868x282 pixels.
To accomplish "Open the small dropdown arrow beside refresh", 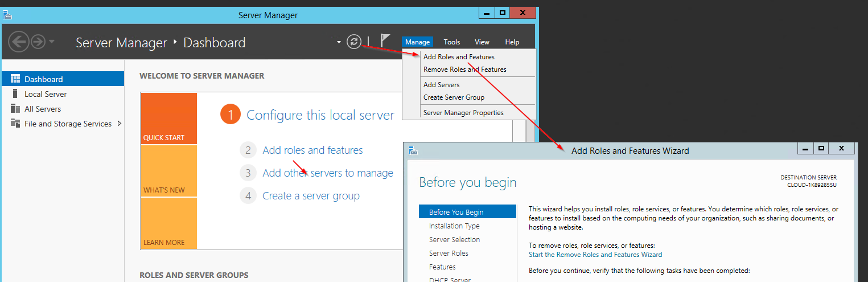I will [339, 42].
